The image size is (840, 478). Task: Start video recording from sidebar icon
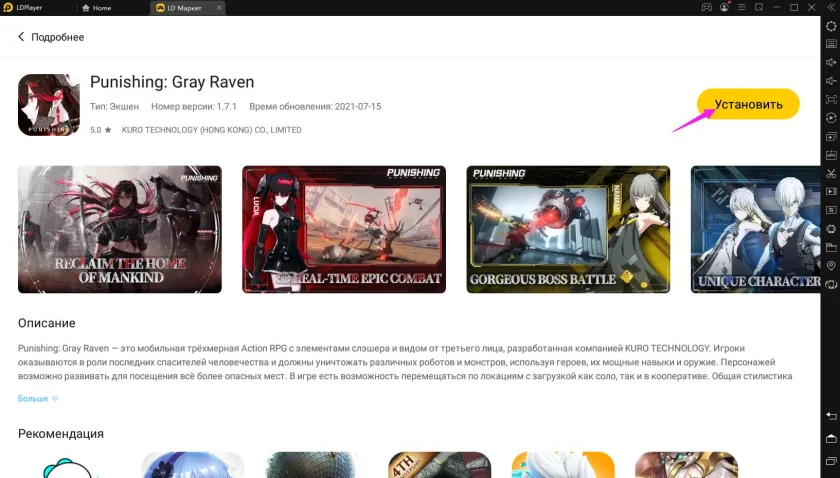831,191
